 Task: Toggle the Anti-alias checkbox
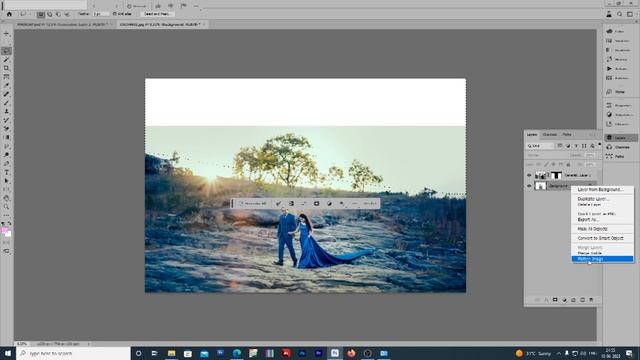pos(115,14)
